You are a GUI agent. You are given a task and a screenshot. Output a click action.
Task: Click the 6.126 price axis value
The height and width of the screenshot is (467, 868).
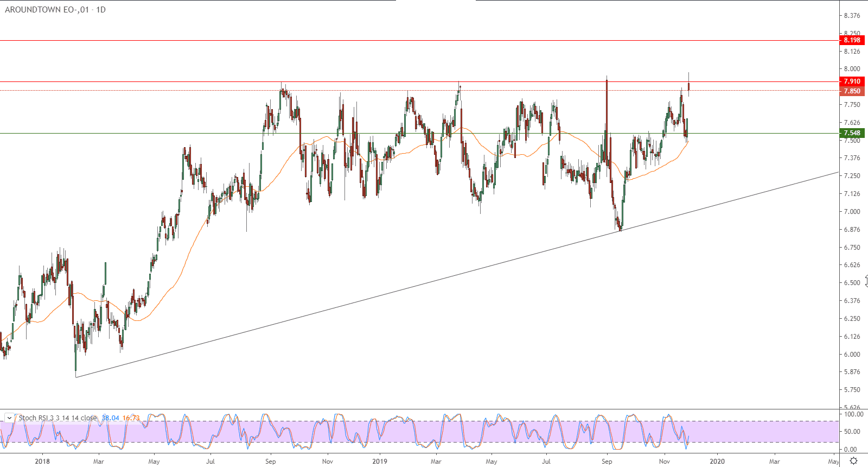[x=852, y=337]
